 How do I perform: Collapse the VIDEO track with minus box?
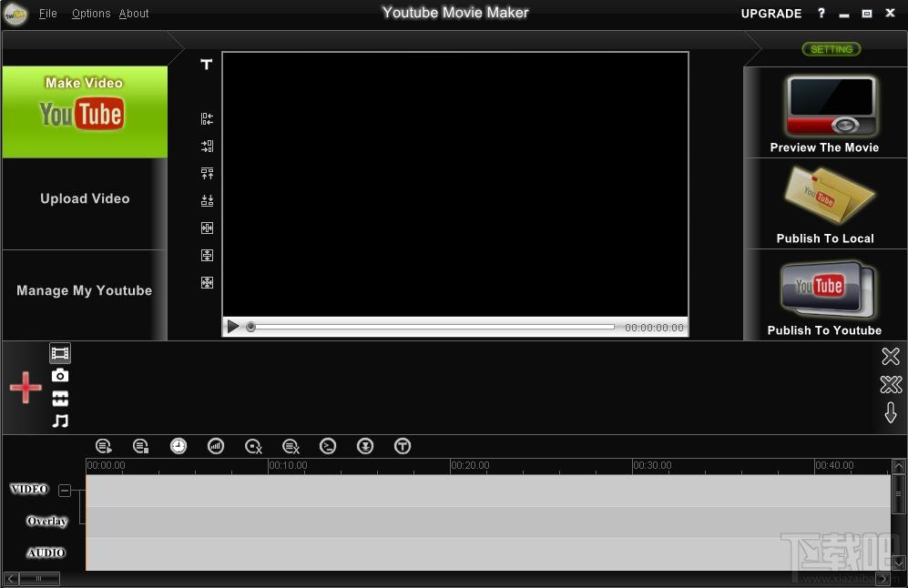pos(65,491)
